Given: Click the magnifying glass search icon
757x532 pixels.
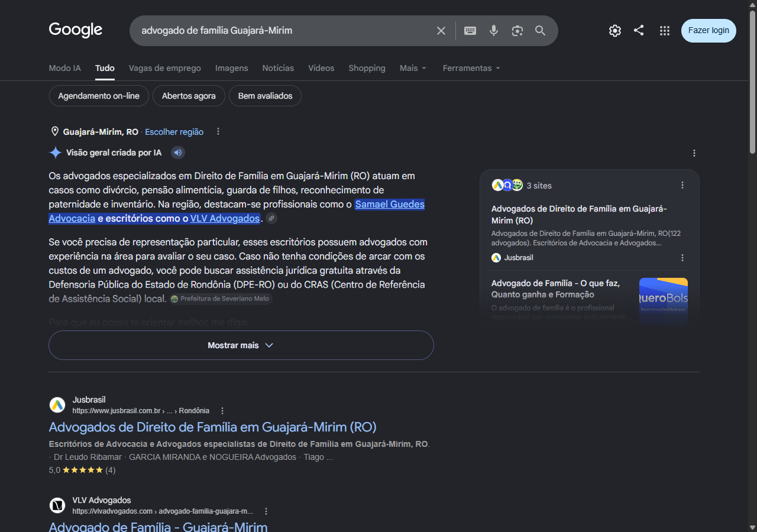Looking at the screenshot, I should [x=541, y=31].
